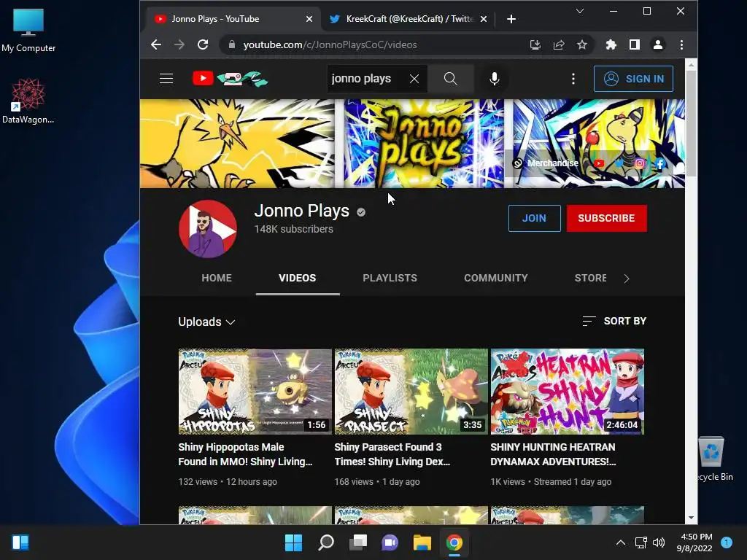Show more channel tabs with right chevron
This screenshot has height=560, width=747.
pos(627,279)
